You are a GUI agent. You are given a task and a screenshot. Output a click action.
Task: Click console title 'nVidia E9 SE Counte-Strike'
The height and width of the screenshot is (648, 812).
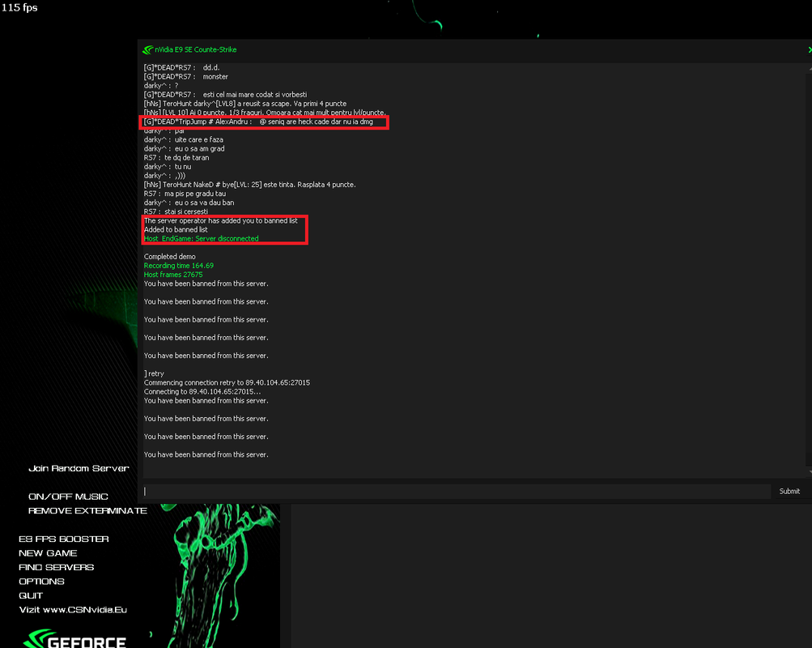pyautogui.click(x=196, y=49)
